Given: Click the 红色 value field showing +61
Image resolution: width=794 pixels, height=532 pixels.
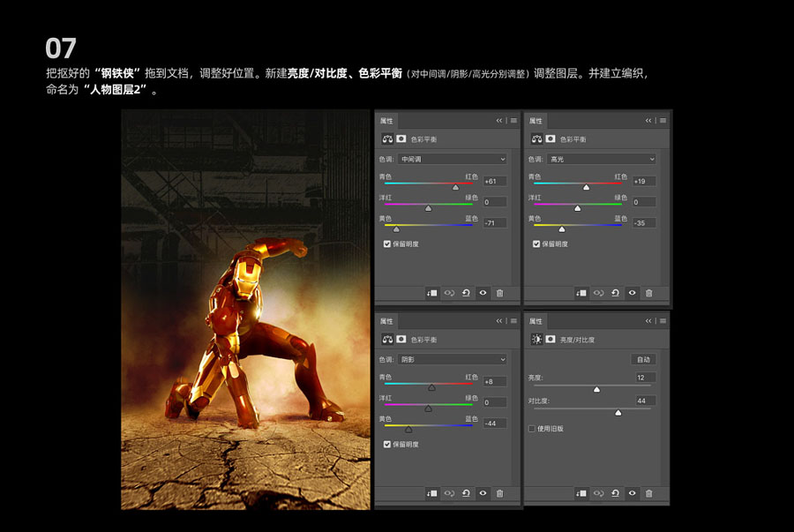Looking at the screenshot, I should [494, 181].
